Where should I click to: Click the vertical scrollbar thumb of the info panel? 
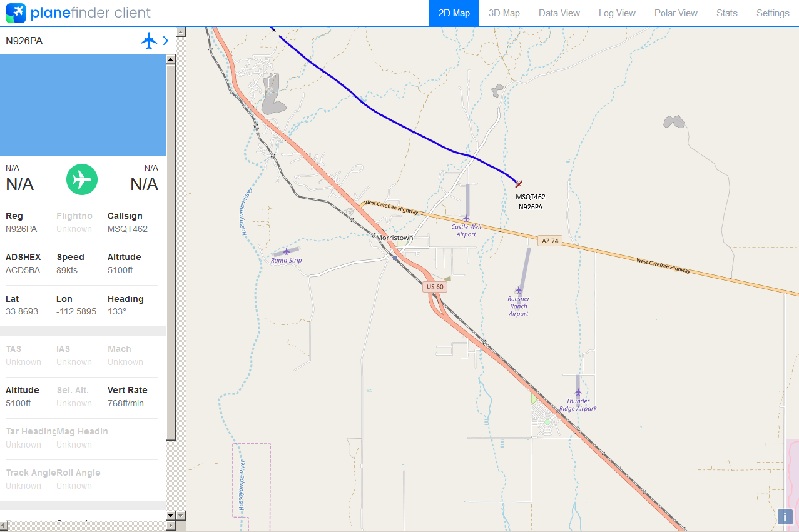pos(170,253)
